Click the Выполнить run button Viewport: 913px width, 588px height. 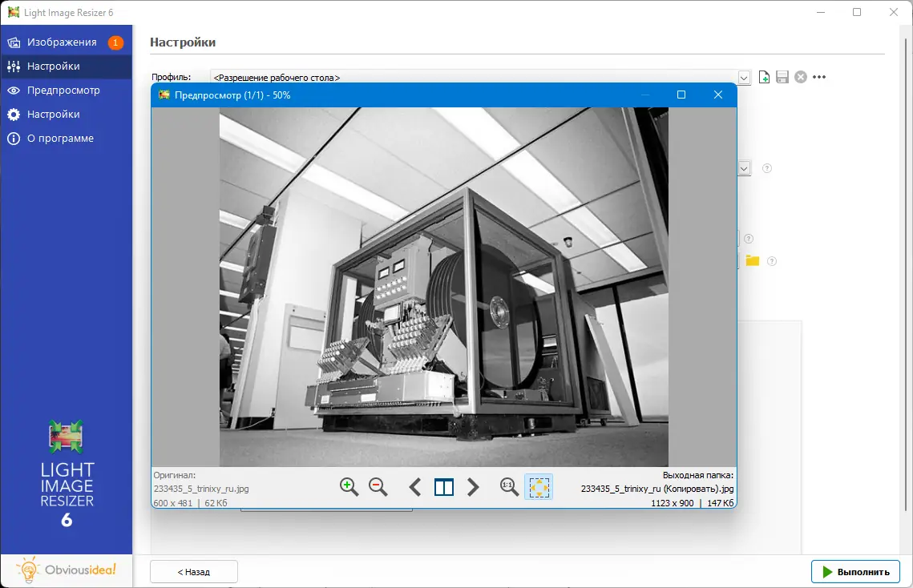pyautogui.click(x=855, y=572)
